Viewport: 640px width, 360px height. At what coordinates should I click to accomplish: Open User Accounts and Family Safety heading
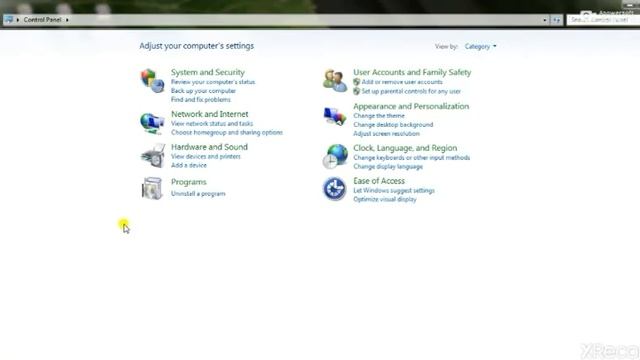click(x=412, y=72)
